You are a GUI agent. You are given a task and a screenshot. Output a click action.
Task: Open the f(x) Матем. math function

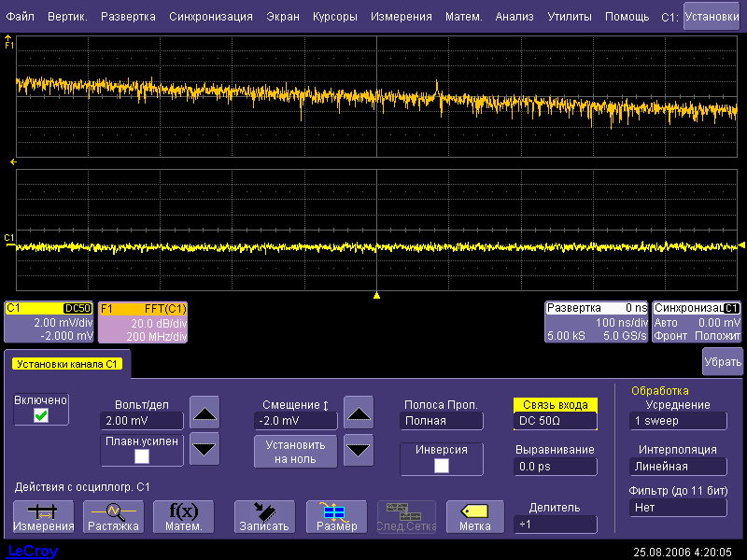pos(183,516)
